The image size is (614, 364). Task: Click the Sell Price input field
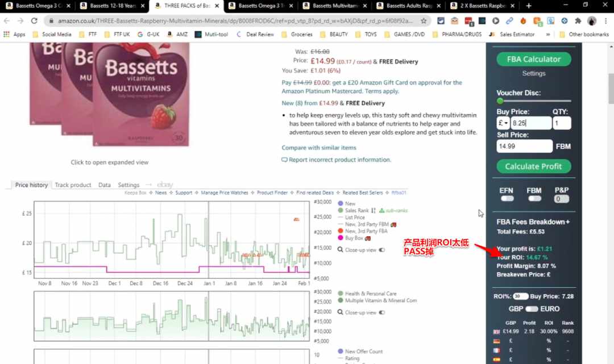pyautogui.click(x=524, y=147)
